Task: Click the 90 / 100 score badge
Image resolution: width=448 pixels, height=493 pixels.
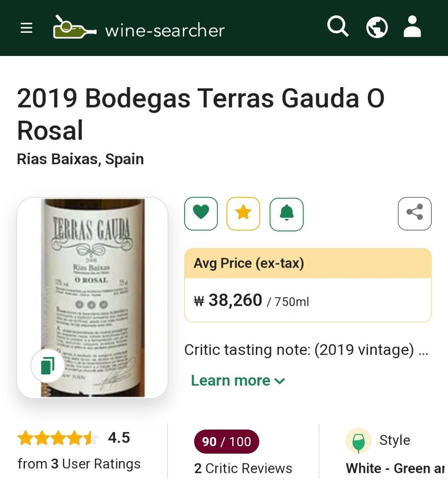Action: point(227,442)
